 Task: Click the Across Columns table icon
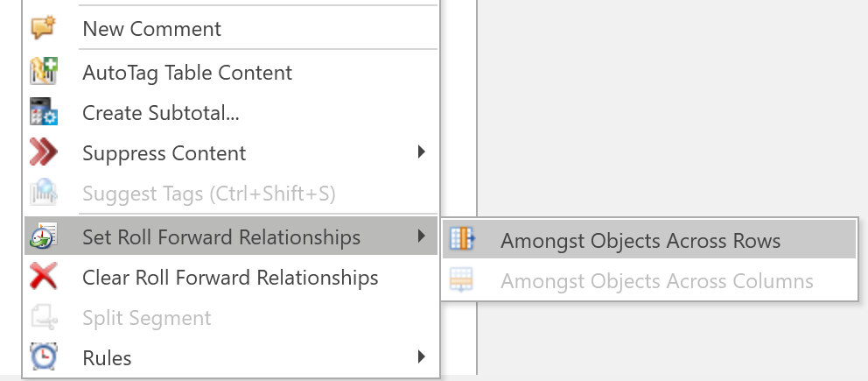(x=461, y=280)
